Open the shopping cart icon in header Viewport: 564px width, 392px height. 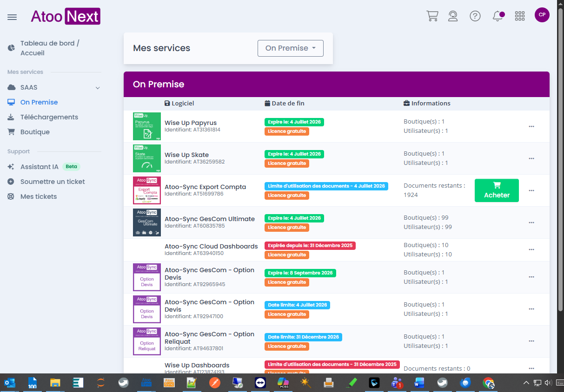(432, 16)
